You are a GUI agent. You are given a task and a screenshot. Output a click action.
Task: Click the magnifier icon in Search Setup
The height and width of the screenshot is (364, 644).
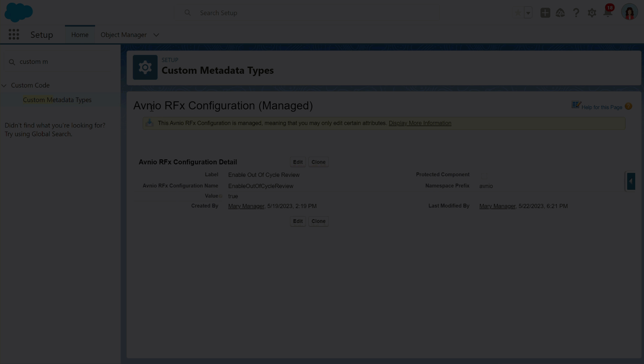188,13
